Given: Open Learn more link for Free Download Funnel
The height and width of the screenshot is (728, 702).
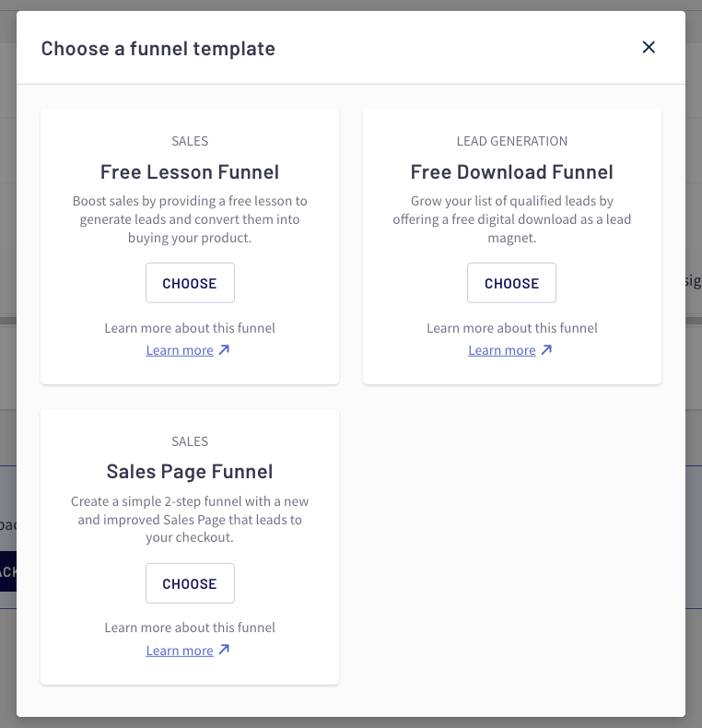Looking at the screenshot, I should pyautogui.click(x=502, y=350).
